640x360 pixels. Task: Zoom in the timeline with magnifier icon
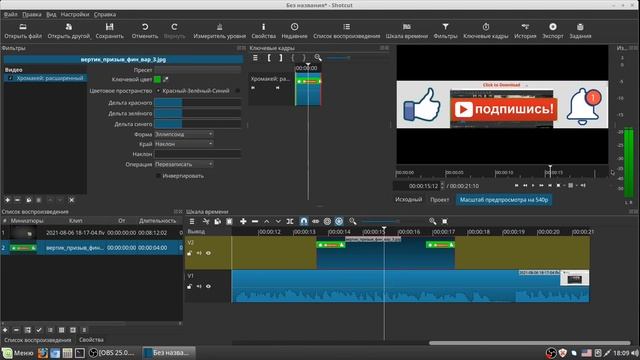point(433,221)
